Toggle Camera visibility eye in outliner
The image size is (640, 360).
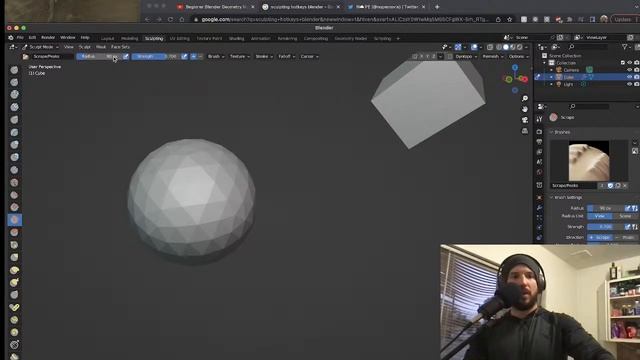pos(629,70)
